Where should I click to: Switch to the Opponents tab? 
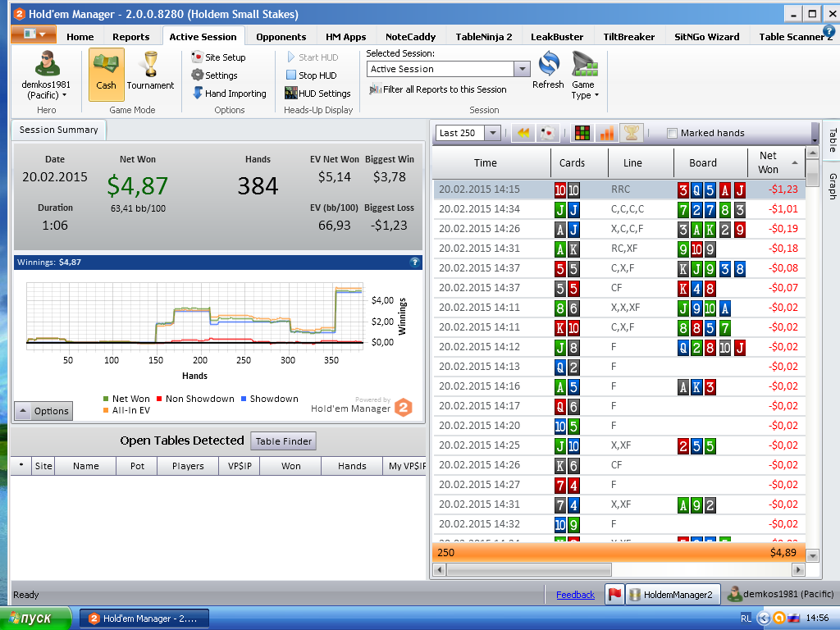tap(281, 36)
